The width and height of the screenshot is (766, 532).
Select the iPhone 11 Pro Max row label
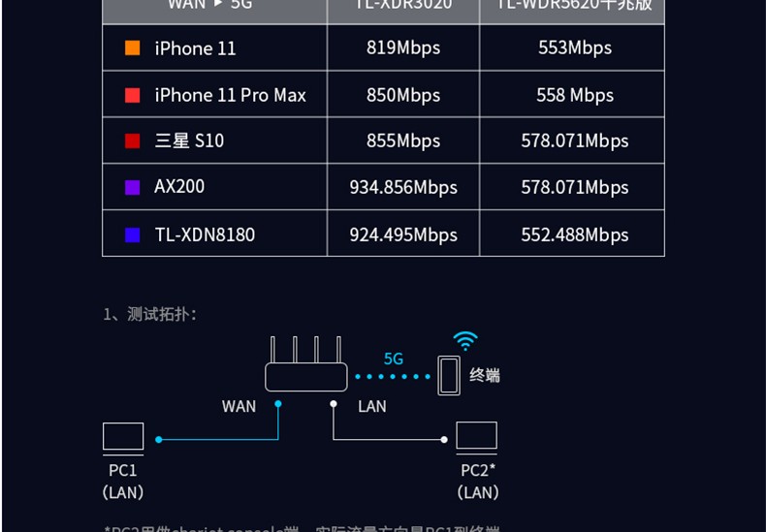coord(230,95)
